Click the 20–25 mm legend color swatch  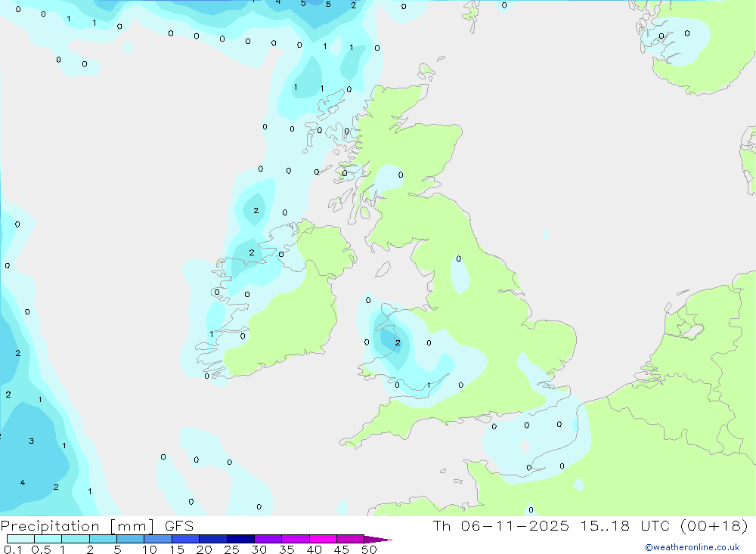point(212,539)
